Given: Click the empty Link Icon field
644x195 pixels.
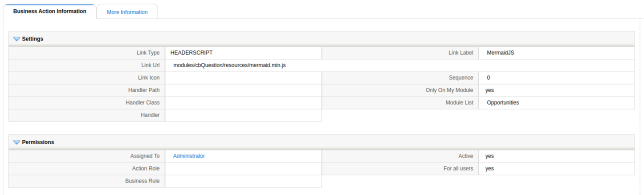Looking at the screenshot, I should click(x=243, y=78).
